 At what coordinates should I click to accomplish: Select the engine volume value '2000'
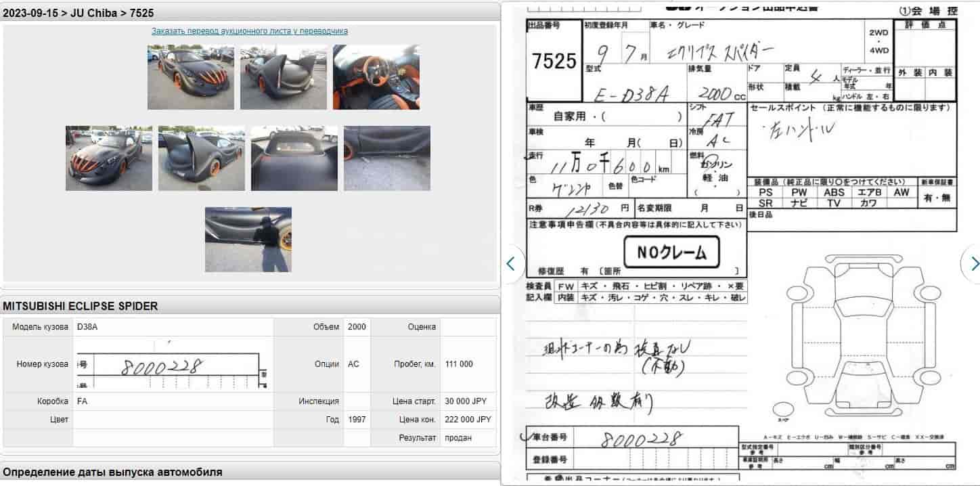(357, 327)
